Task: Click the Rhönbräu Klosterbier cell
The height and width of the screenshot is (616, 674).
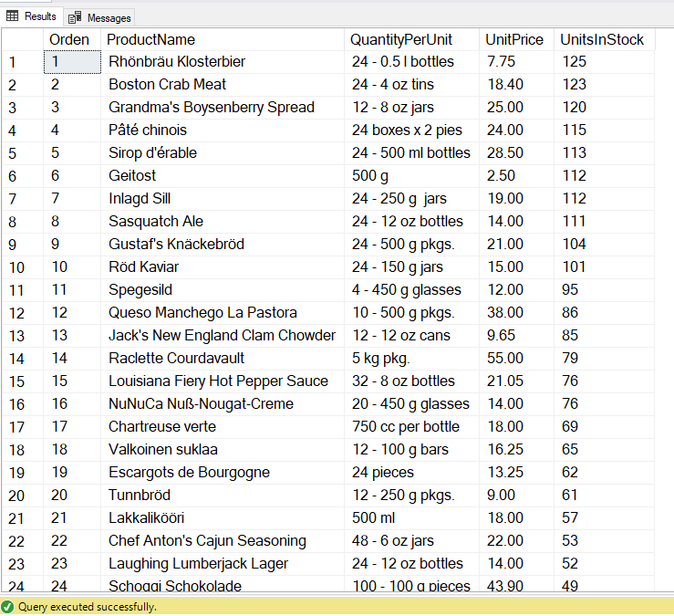Action: (223, 62)
